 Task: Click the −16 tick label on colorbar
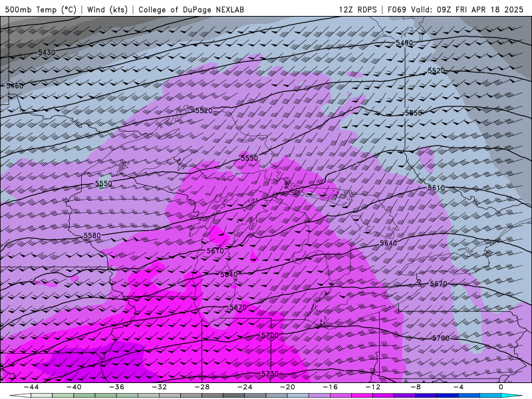330,387
